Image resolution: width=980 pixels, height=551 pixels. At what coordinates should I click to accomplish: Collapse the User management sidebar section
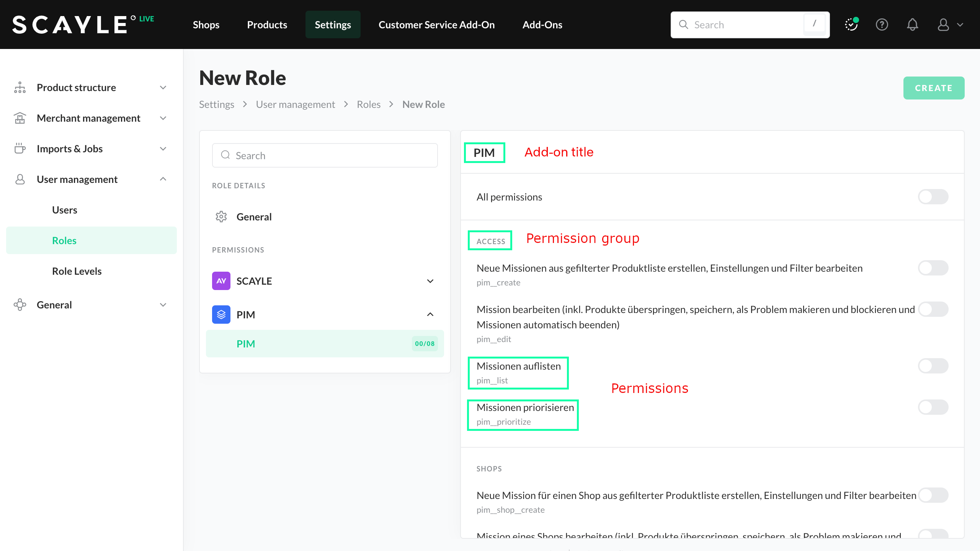click(163, 179)
